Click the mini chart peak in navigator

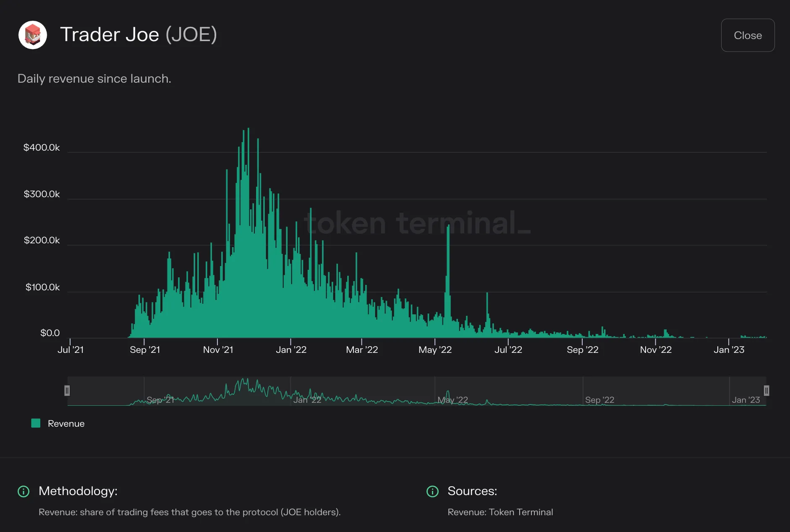pos(247,382)
